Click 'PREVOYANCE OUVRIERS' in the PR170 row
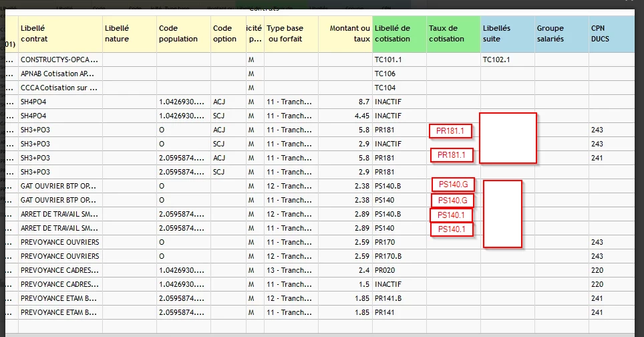This screenshot has height=337, width=644. point(60,242)
